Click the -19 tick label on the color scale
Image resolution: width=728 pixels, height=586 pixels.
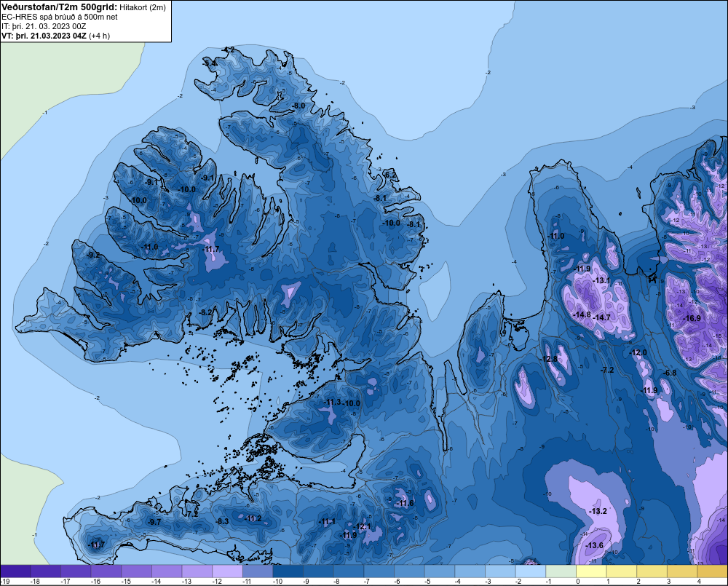coord(5,582)
